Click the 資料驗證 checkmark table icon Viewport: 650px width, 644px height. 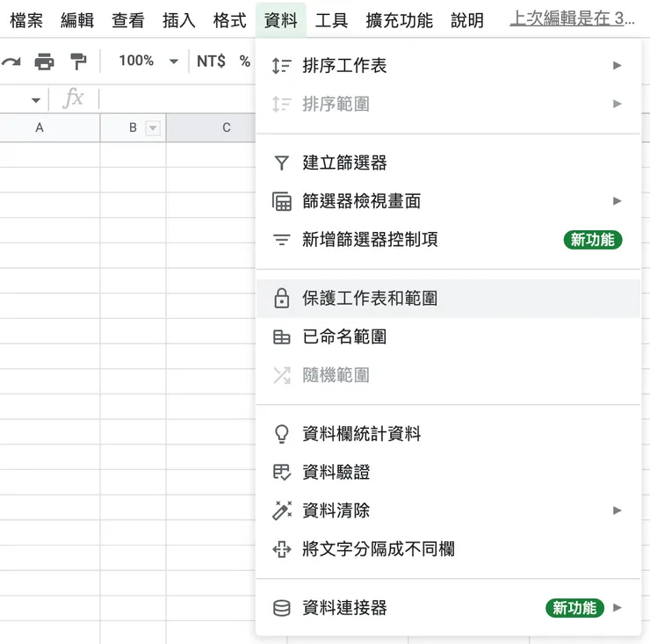click(x=282, y=473)
